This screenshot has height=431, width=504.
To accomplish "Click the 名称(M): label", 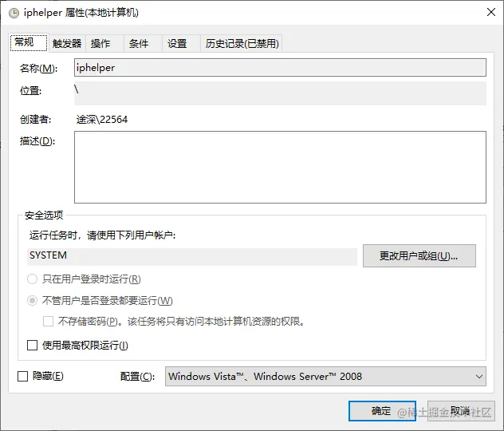I will coord(38,68).
